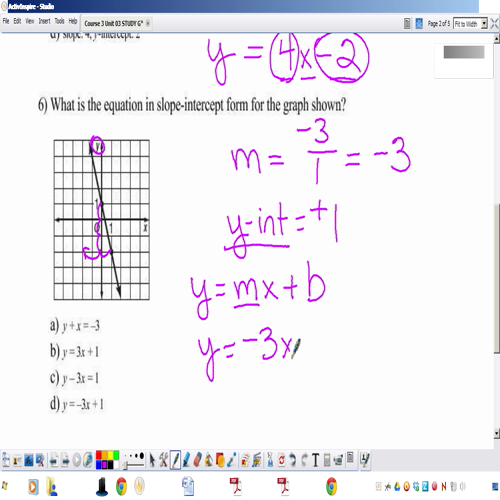Click the vertical scrollbar down arrow

click(x=497, y=433)
